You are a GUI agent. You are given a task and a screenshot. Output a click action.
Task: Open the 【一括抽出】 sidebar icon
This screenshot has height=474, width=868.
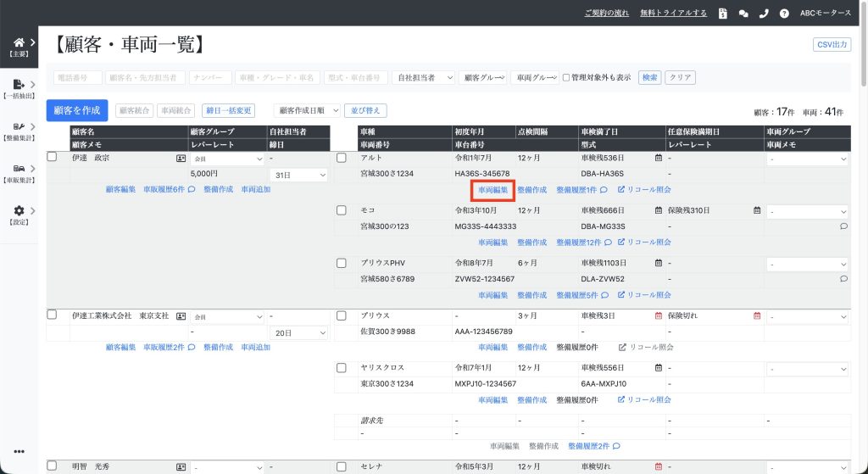tap(19, 84)
